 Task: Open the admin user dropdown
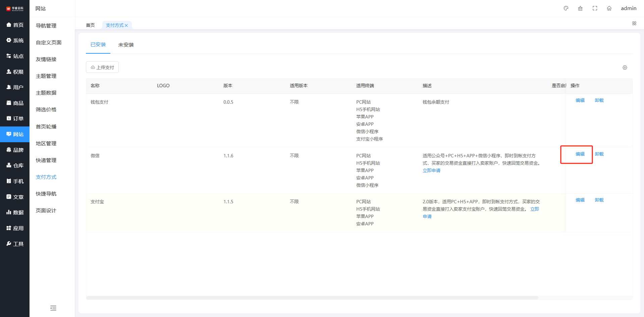point(628,8)
